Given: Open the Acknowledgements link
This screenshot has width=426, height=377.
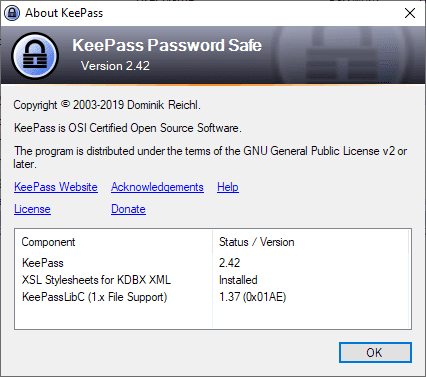Looking at the screenshot, I should pyautogui.click(x=157, y=187).
